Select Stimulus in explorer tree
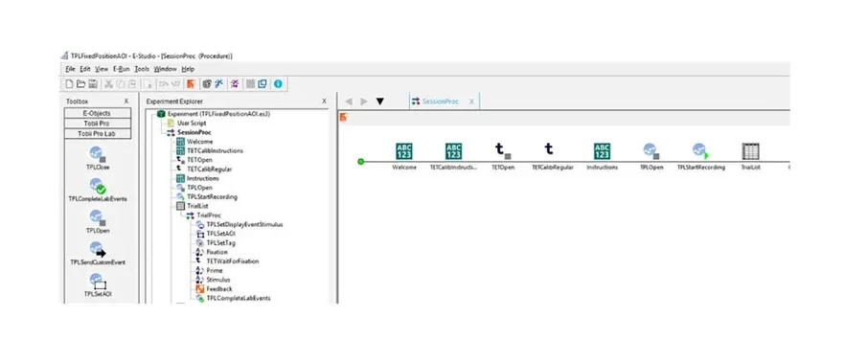This screenshot has height=362, width=868. [213, 280]
